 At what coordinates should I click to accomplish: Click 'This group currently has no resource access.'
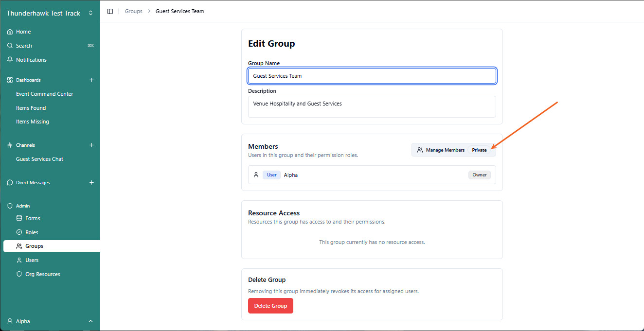[372, 242]
